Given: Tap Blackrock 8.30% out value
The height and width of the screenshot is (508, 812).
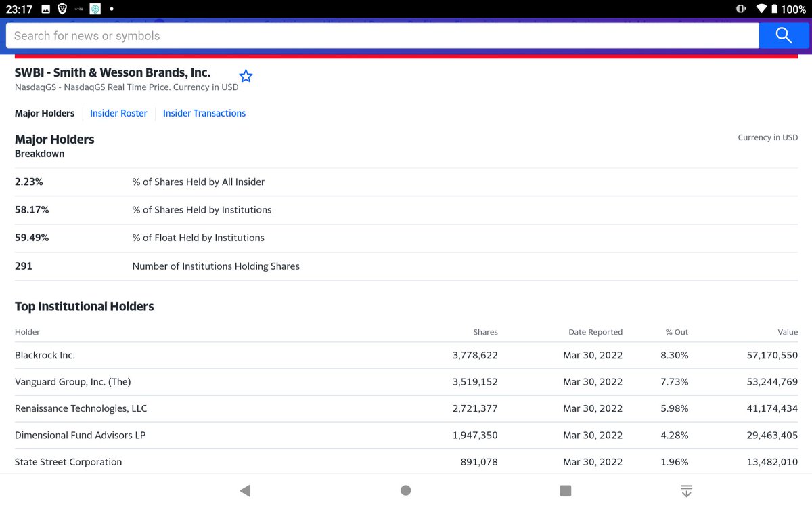Looking at the screenshot, I should pyautogui.click(x=675, y=355).
